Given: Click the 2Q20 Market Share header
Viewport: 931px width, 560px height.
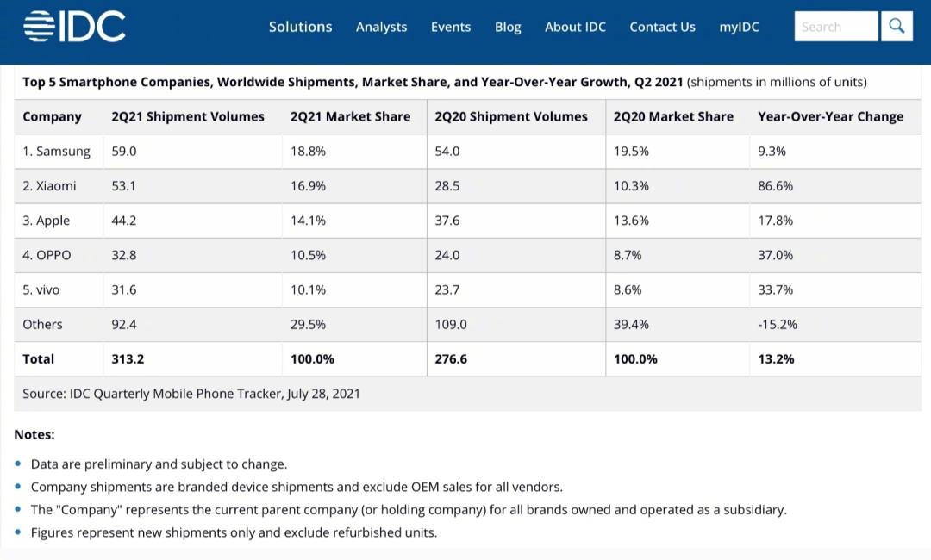Looking at the screenshot, I should click(x=673, y=117).
